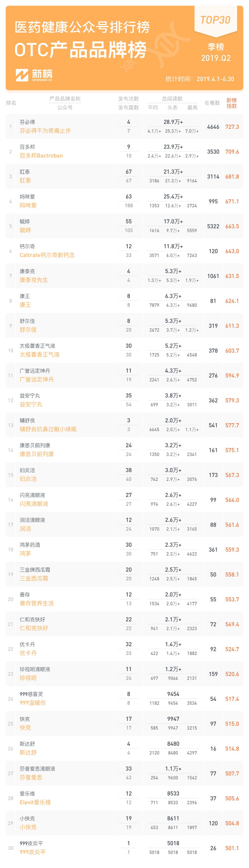249x868 pixels.
Task: Open the 善存营养生活 account link
Action: tap(36, 603)
